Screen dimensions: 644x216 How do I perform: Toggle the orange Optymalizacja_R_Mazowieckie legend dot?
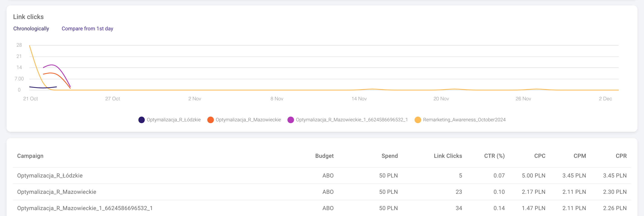point(210,120)
